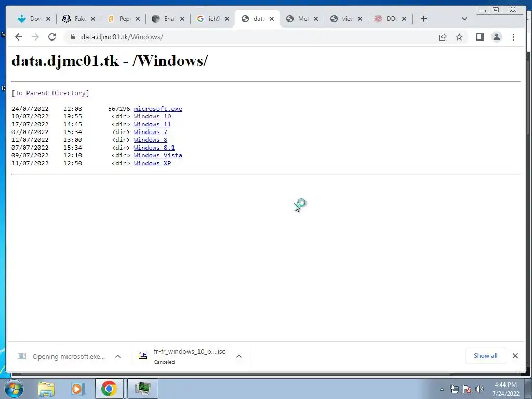Close the 'Pep' tab
Screen dimensions: 532x399
137,19
